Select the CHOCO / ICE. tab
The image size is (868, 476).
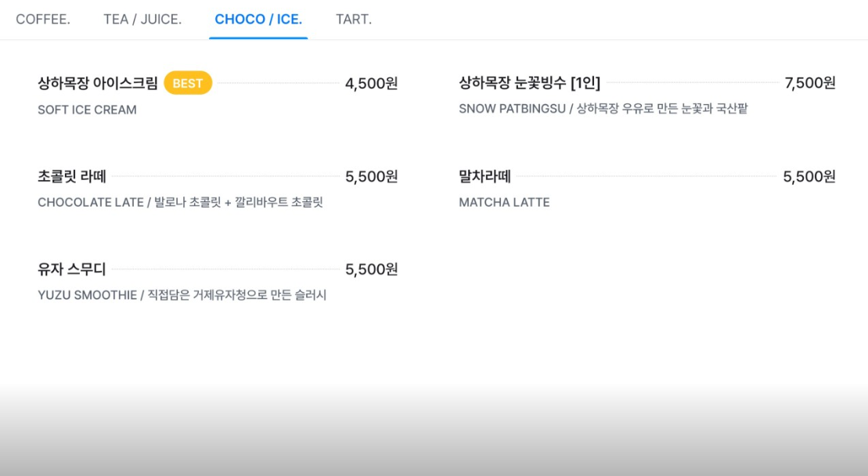(x=258, y=20)
